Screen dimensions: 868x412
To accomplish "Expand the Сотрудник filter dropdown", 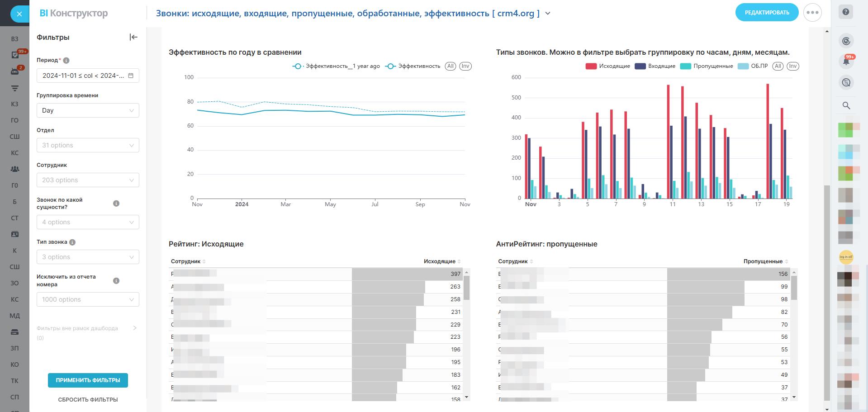I will (88, 180).
